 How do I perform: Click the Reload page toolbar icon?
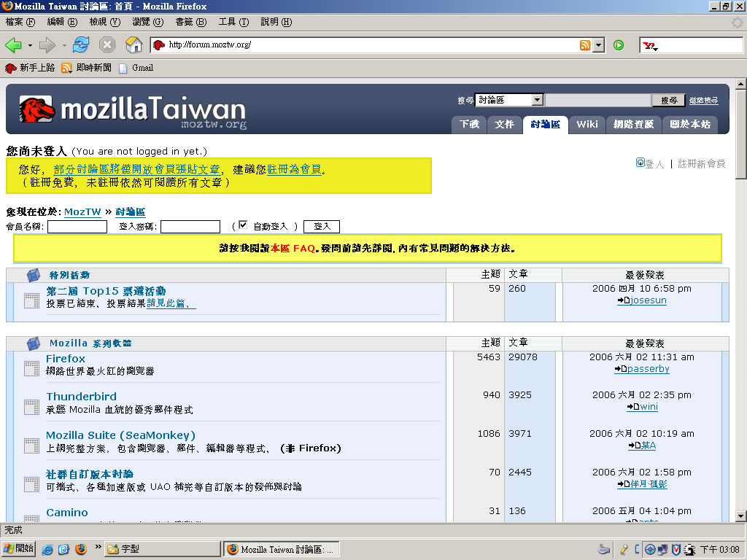pyautogui.click(x=81, y=45)
